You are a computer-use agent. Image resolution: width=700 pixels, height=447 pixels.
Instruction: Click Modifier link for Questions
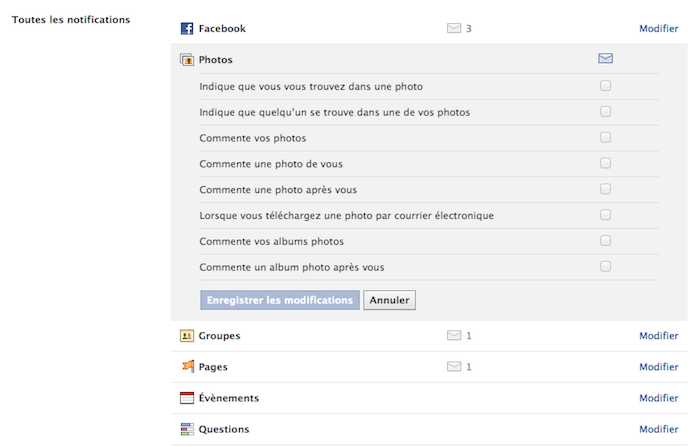658,429
